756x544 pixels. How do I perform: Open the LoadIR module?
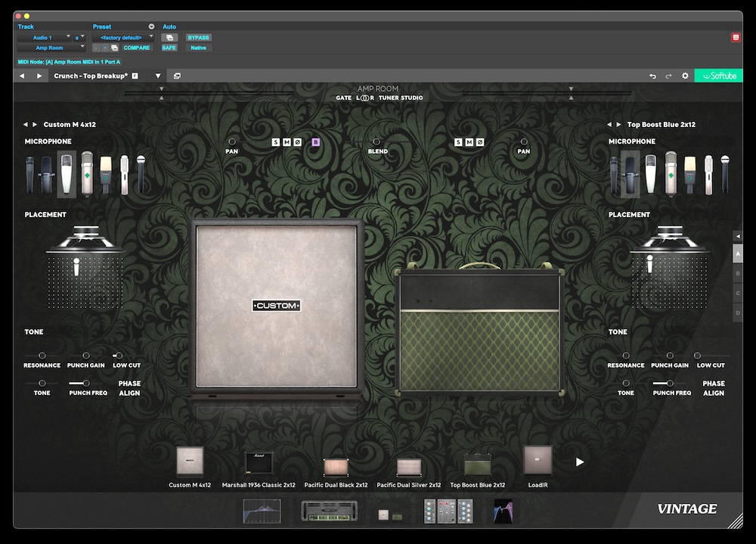538,462
